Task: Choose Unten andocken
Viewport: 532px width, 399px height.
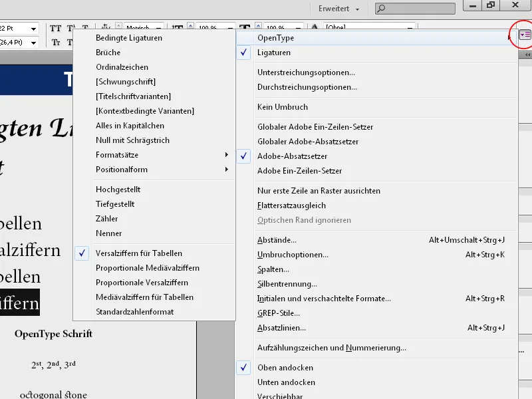Action: click(376, 382)
